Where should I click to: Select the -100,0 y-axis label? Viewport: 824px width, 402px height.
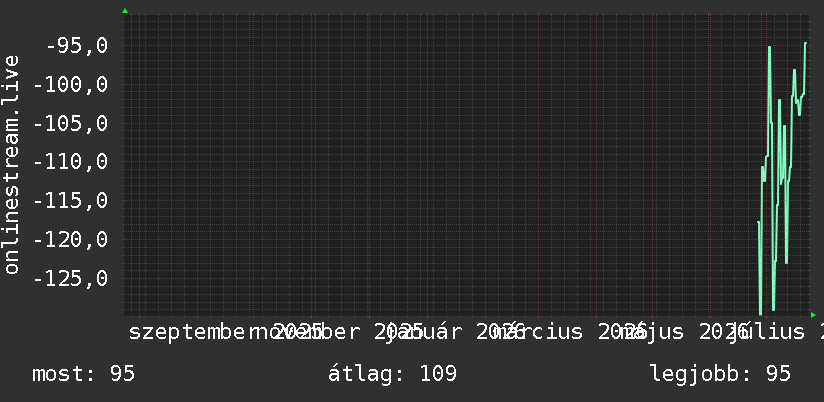coord(71,85)
